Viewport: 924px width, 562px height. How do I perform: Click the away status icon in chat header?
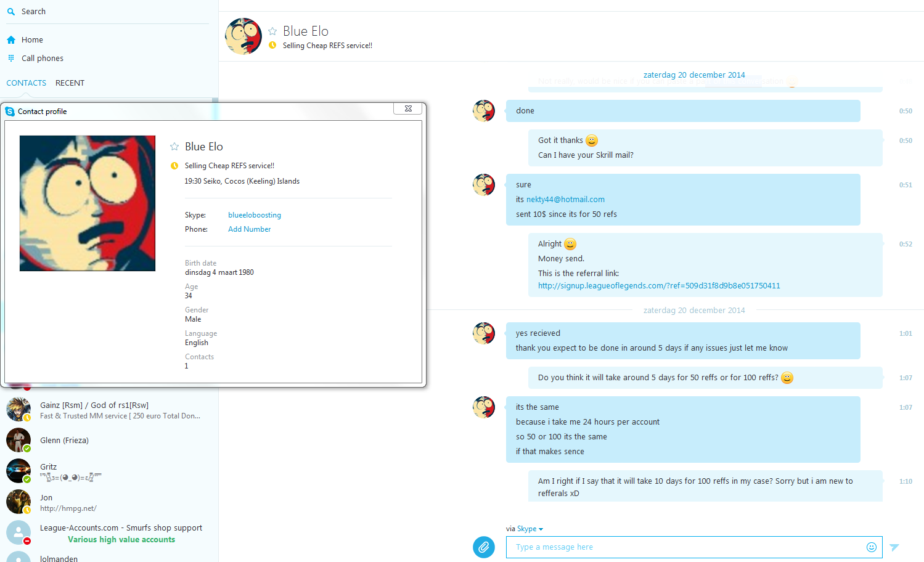[x=272, y=45]
